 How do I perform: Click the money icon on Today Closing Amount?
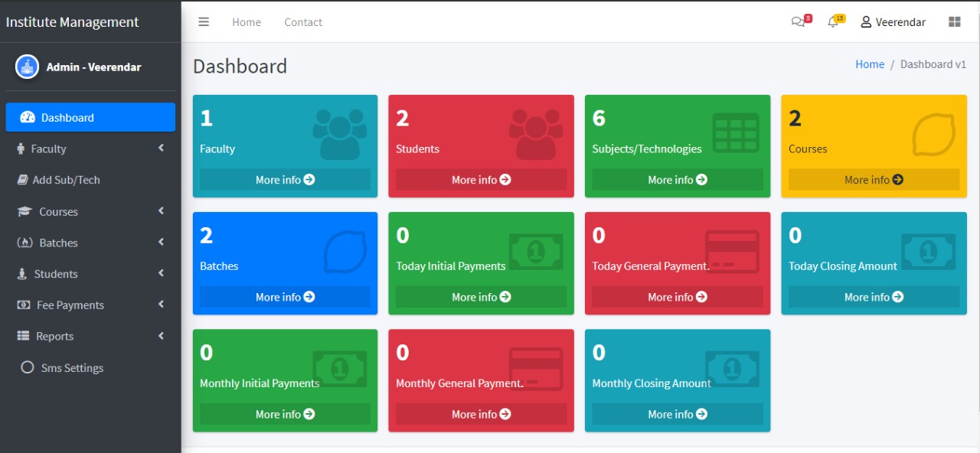click(x=928, y=251)
